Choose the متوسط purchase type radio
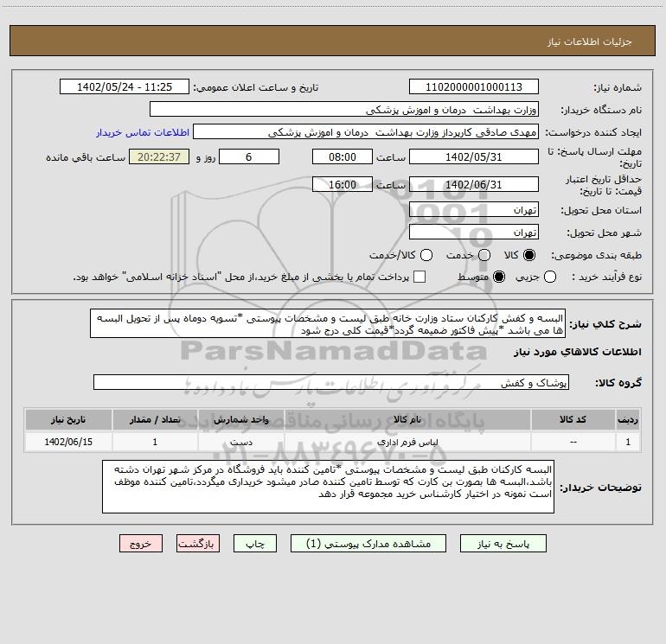666x644 pixels. (499, 277)
